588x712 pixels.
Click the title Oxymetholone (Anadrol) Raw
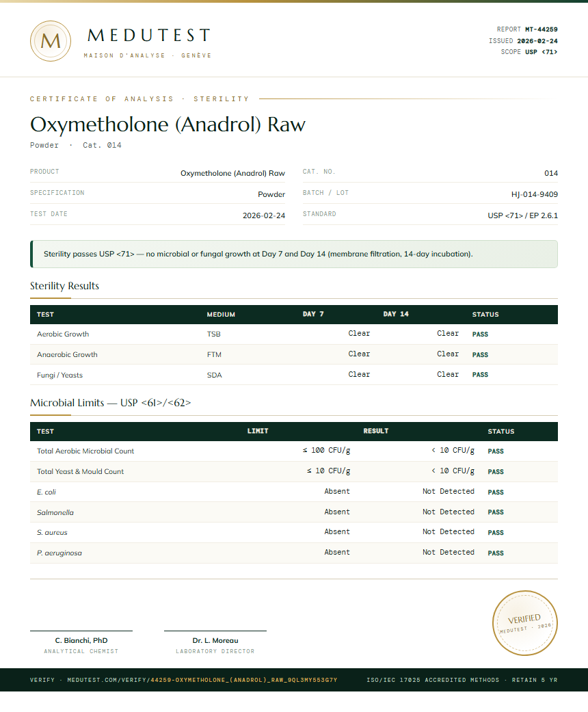click(168, 124)
